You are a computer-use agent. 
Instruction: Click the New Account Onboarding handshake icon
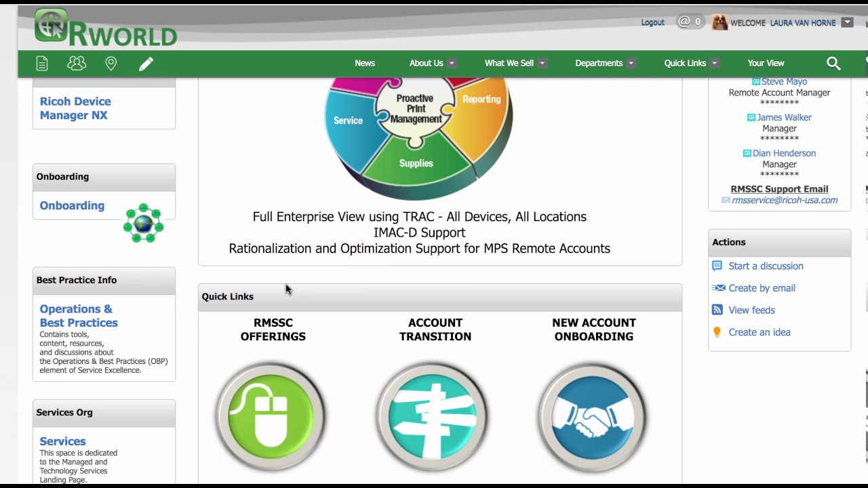[x=593, y=416]
